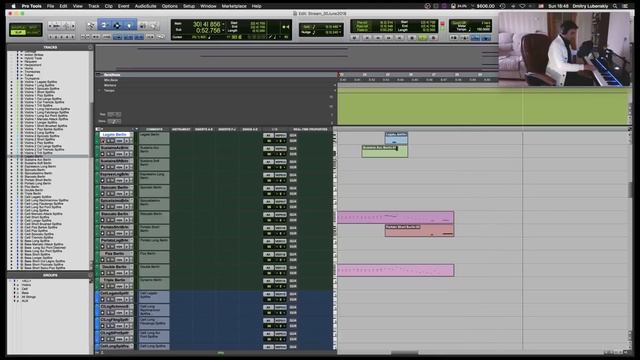This screenshot has height=360, width=640.
Task: Enable Grid edit mode
Action: tap(33, 33)
